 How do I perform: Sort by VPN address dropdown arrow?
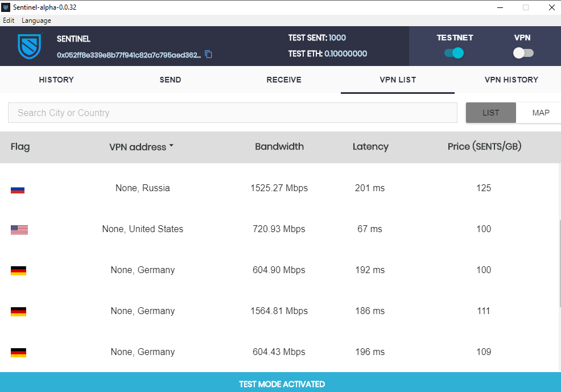[x=171, y=146]
